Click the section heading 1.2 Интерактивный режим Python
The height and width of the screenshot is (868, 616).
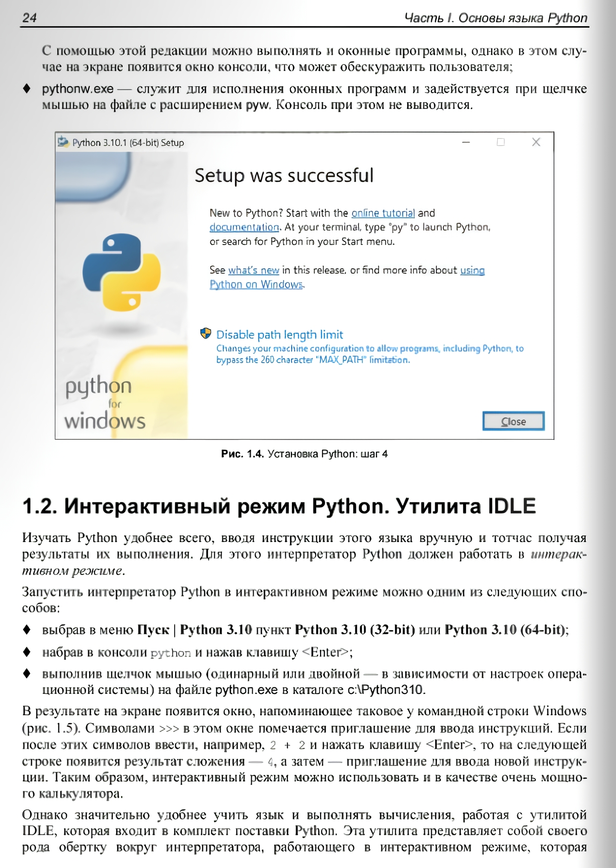click(279, 506)
